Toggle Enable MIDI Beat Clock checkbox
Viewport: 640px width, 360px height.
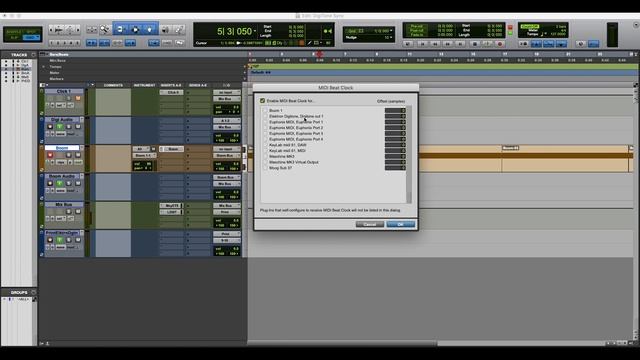pyautogui.click(x=262, y=100)
